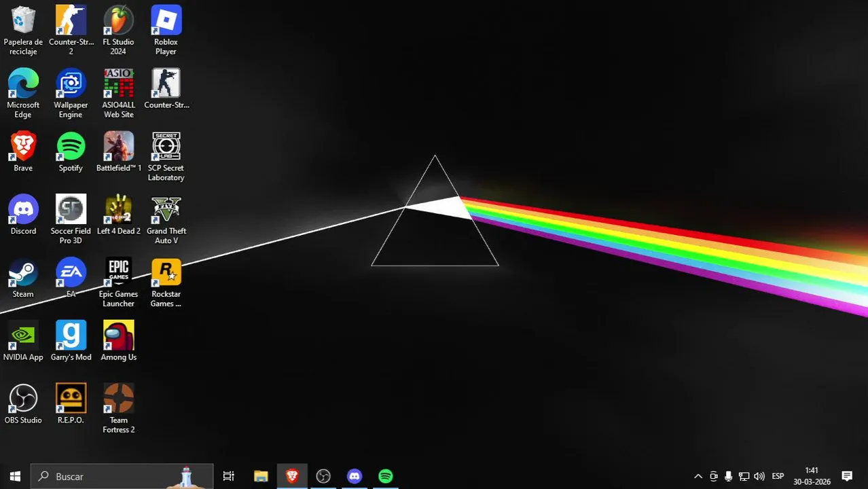Open File Explorer from the taskbar
The height and width of the screenshot is (489, 868).
(261, 476)
